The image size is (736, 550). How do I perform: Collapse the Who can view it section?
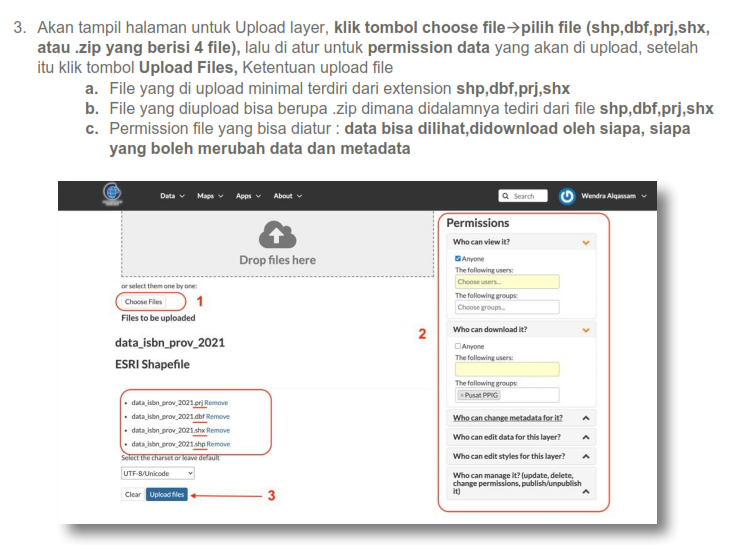[x=586, y=242]
